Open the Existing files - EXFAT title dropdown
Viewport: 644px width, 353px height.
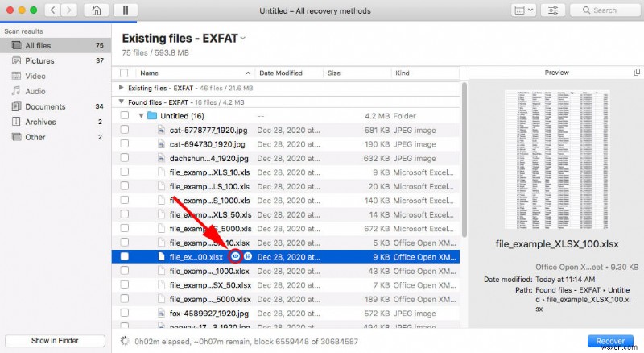(x=243, y=38)
